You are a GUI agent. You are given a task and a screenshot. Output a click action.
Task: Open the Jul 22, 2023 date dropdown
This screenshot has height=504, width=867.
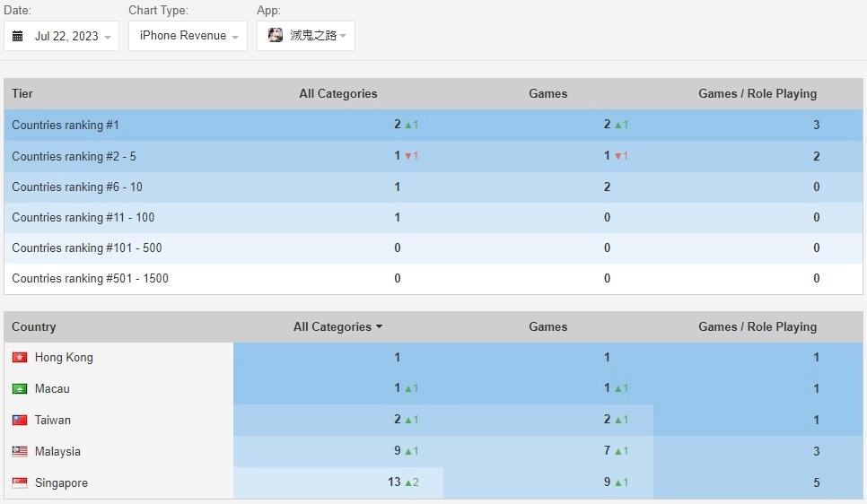tap(62, 37)
